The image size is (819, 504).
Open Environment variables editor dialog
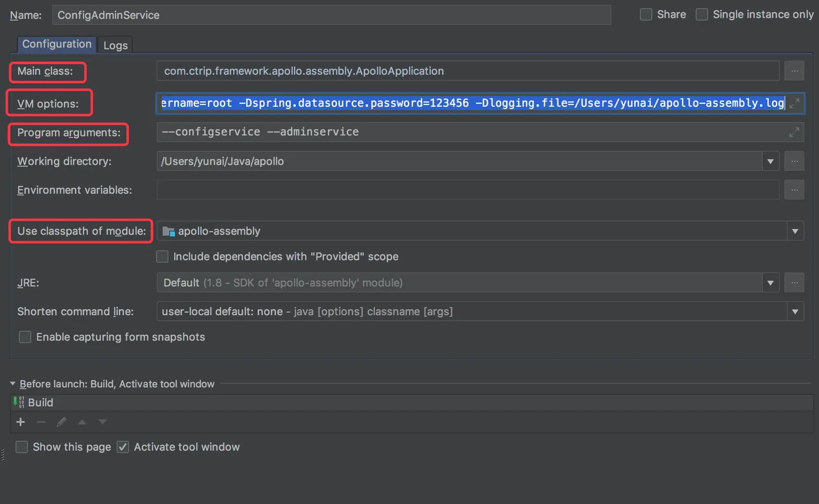[x=794, y=190]
